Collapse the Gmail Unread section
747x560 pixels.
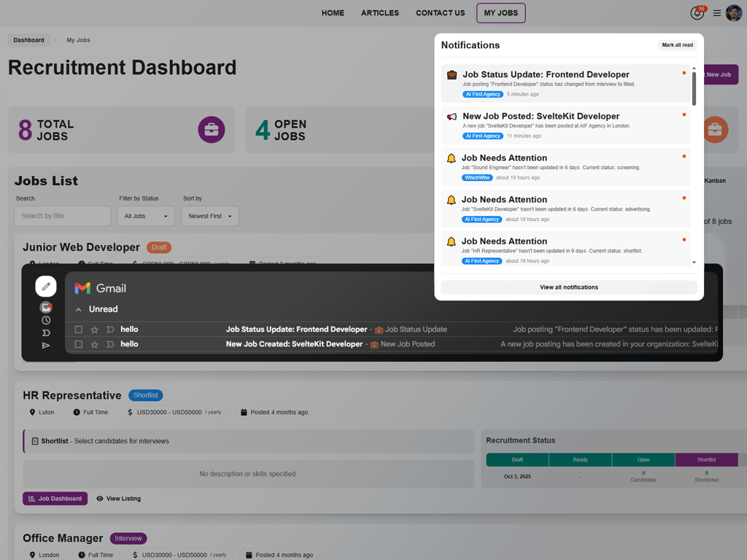click(x=79, y=310)
